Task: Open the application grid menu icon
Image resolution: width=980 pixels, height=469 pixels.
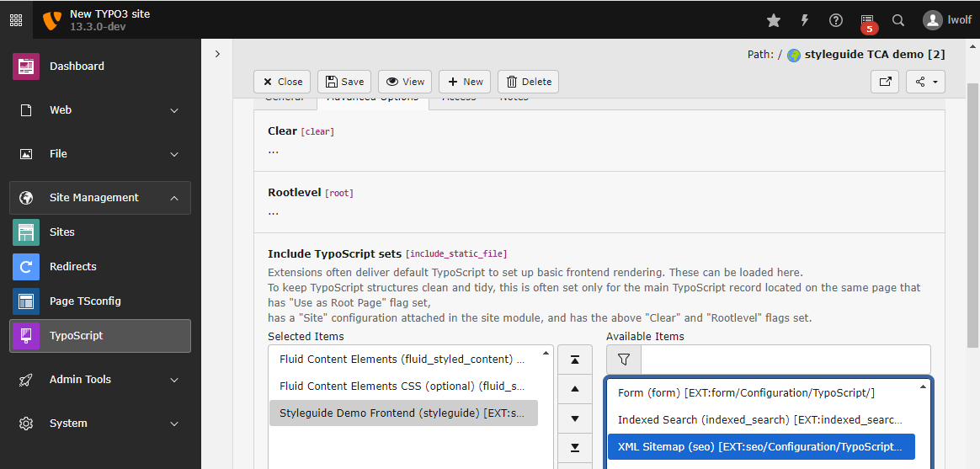Action: tap(16, 19)
